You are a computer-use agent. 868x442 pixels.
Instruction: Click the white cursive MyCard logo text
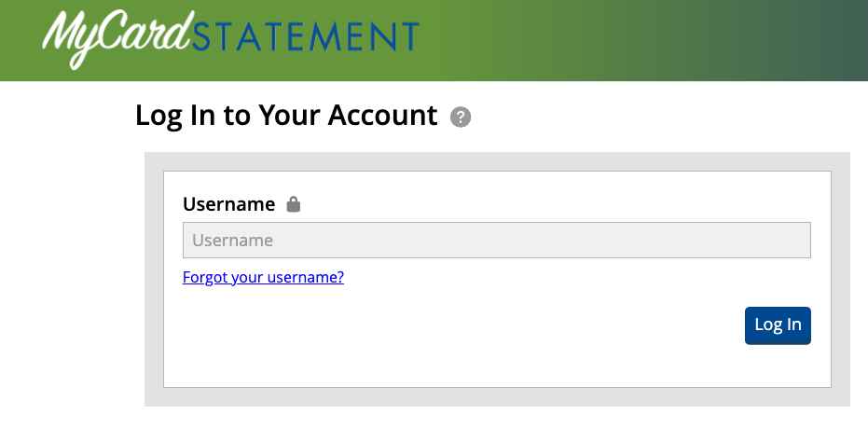115,37
